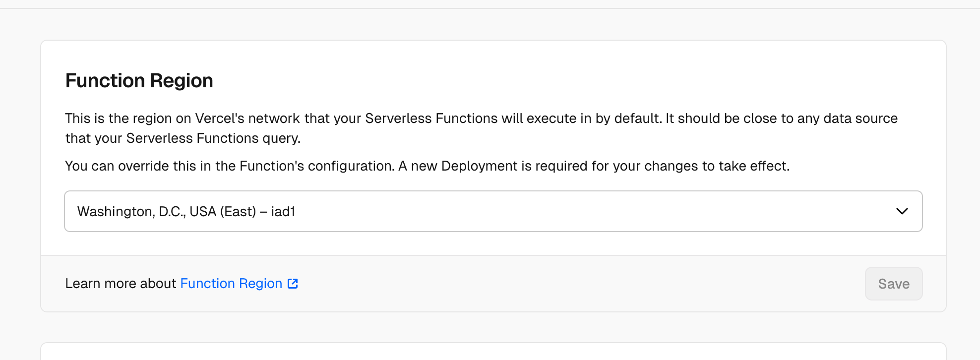Image resolution: width=980 pixels, height=360 pixels.
Task: Click the external link icon after Function Region
Action: [293, 284]
